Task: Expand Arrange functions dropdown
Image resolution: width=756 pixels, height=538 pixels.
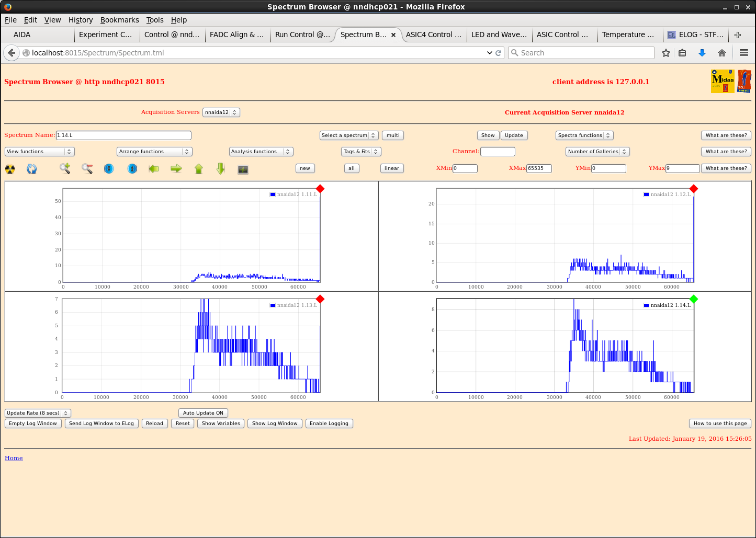Action: (154, 152)
